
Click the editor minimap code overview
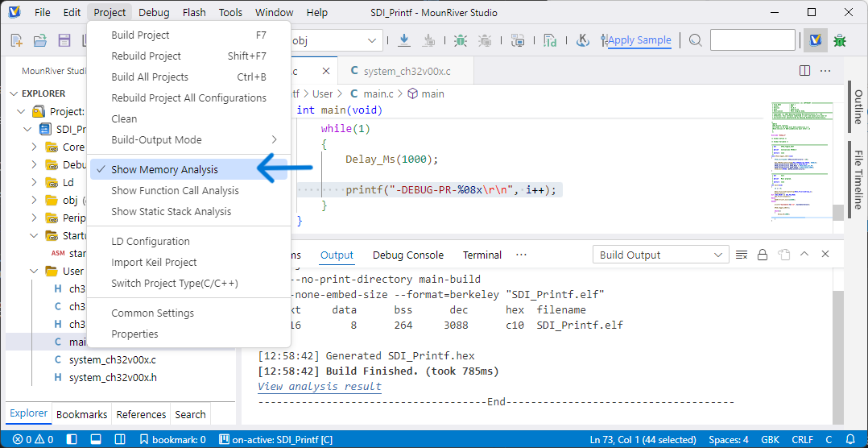click(x=802, y=163)
